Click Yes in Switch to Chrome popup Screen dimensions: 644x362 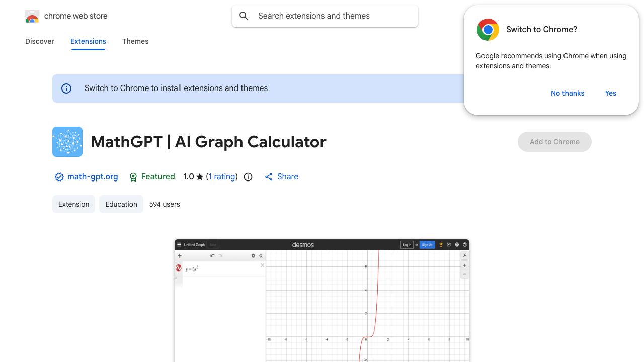[611, 93]
